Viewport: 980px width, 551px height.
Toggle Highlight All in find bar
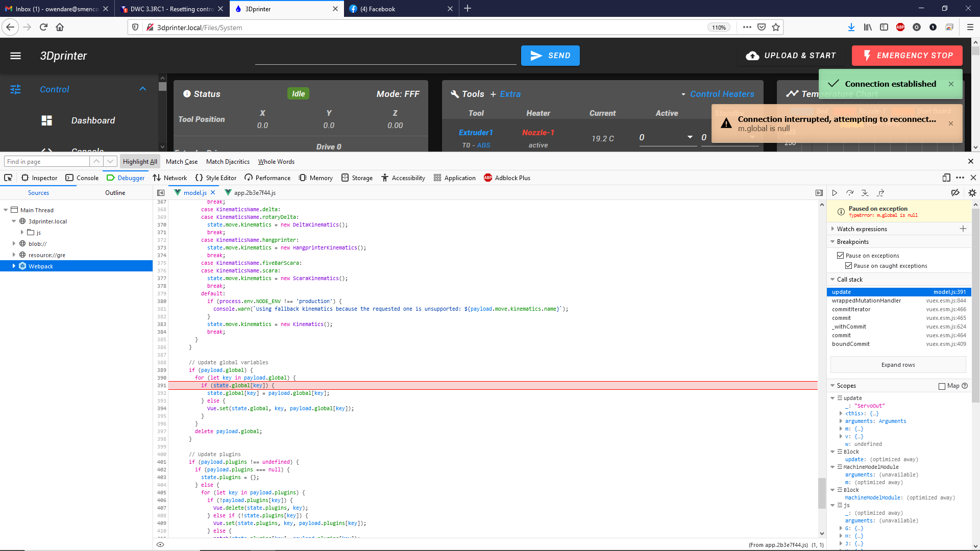(140, 162)
